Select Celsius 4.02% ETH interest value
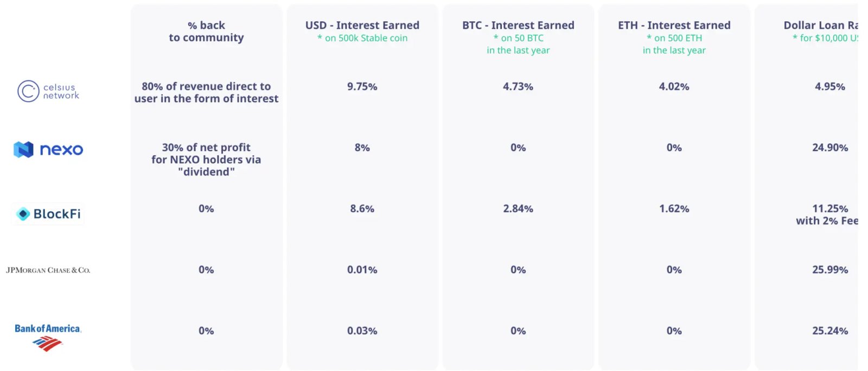The height and width of the screenshot is (371, 868). (674, 86)
